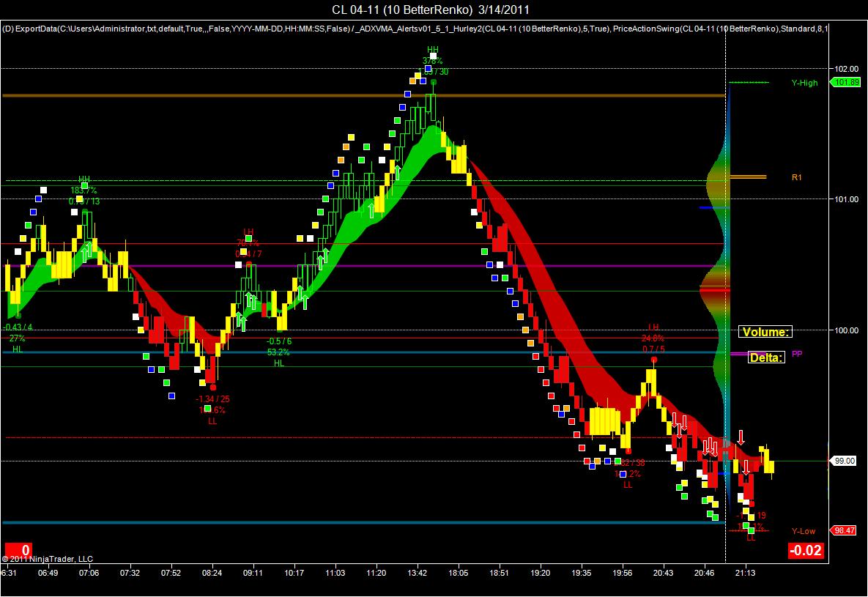This screenshot has width=868, height=597.
Task: Select the R1 pivot label
Action: (x=797, y=178)
